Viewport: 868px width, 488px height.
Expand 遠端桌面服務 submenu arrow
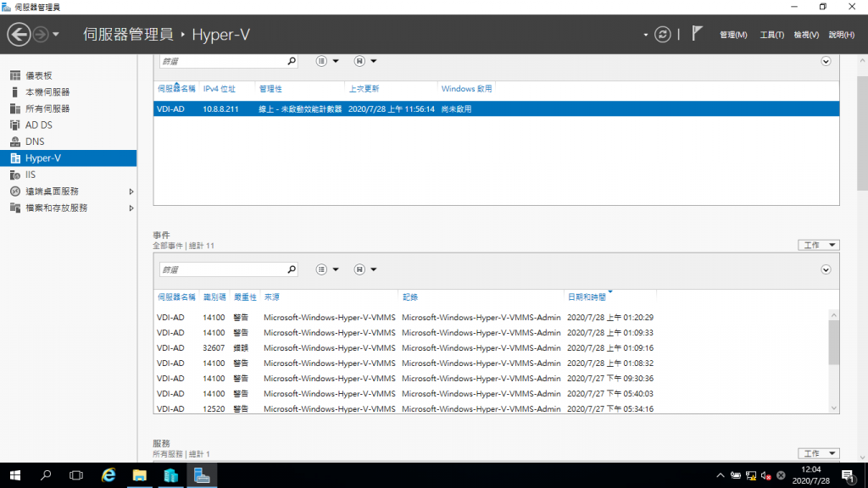[x=131, y=191]
